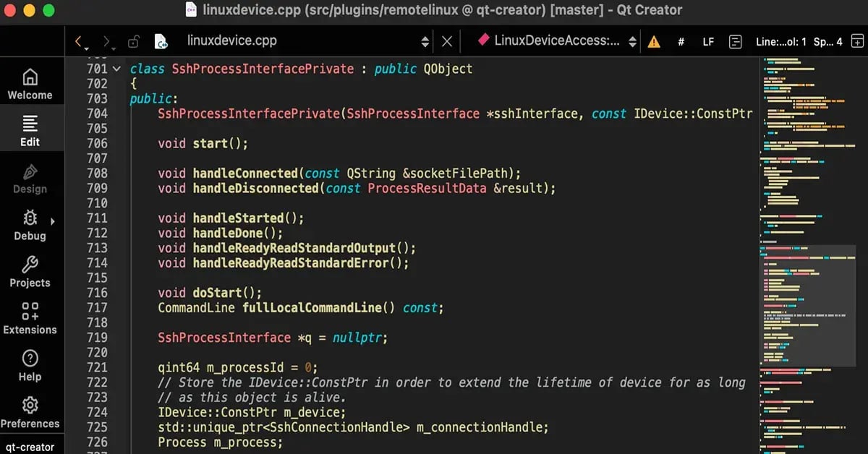Click the 'public' keyword at line 703
868x454 pixels.
coord(150,99)
